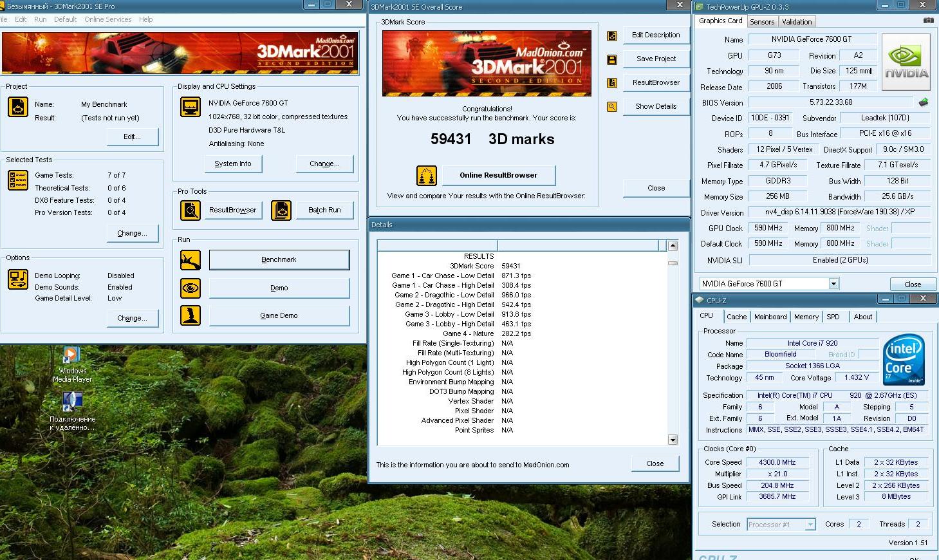Open the GPU selection dropdown in GPU-Z
This screenshot has width=939, height=560.
(x=833, y=283)
